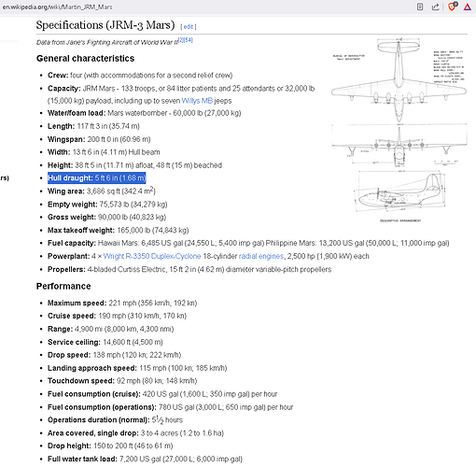Click the Specifications (JRM-3 Mars) heading
The image size is (476, 467).
[105, 25]
